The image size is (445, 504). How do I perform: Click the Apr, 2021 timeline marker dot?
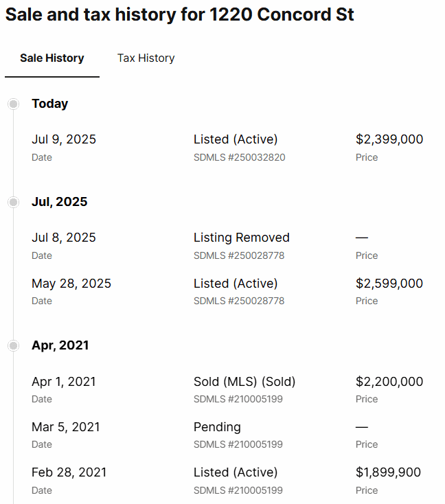(13, 345)
